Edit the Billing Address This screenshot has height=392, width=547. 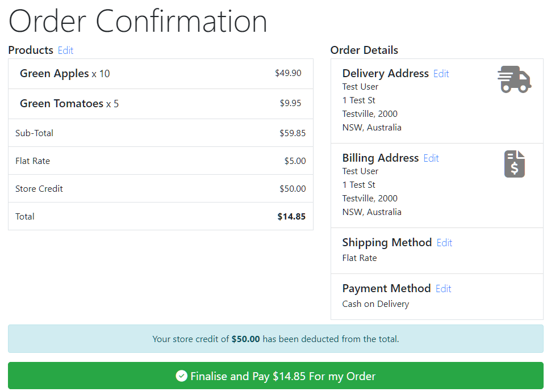pos(431,158)
